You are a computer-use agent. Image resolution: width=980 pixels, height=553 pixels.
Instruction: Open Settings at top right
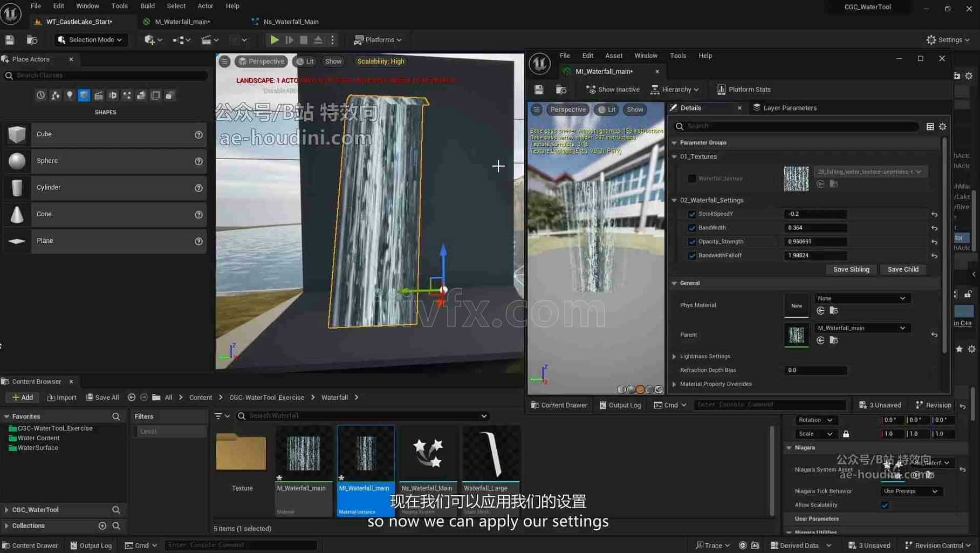pyautogui.click(x=948, y=39)
